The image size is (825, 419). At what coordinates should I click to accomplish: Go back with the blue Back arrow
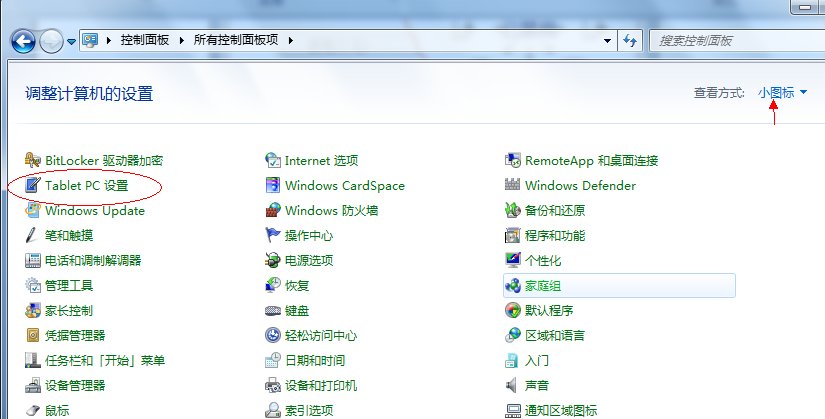coord(23,41)
